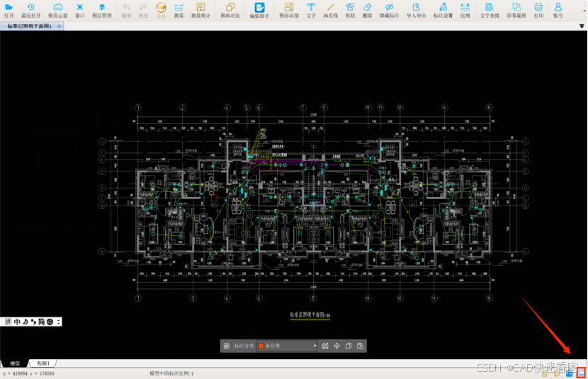The height and width of the screenshot is (379, 588).
Task: Click the paste annotation icon
Action: (x=361, y=346)
